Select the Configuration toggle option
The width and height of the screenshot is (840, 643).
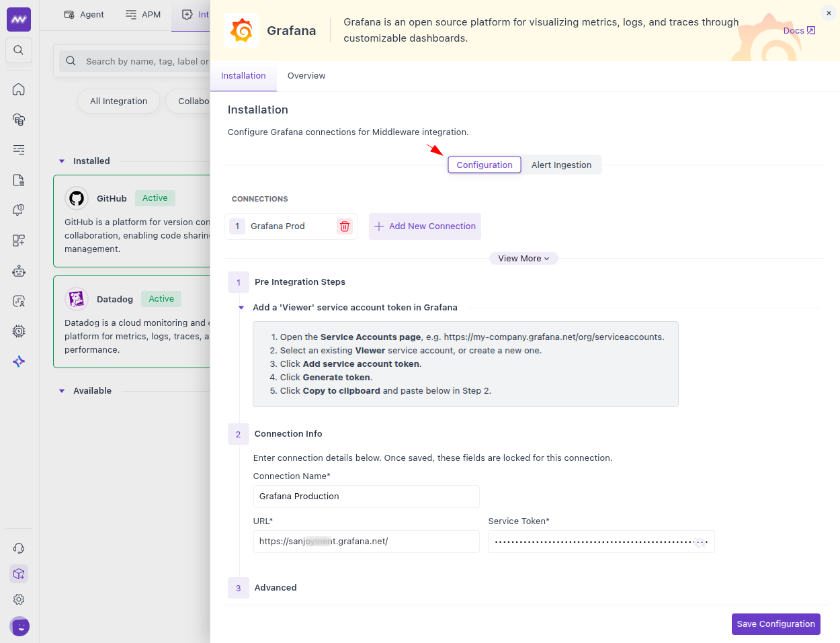(x=485, y=165)
